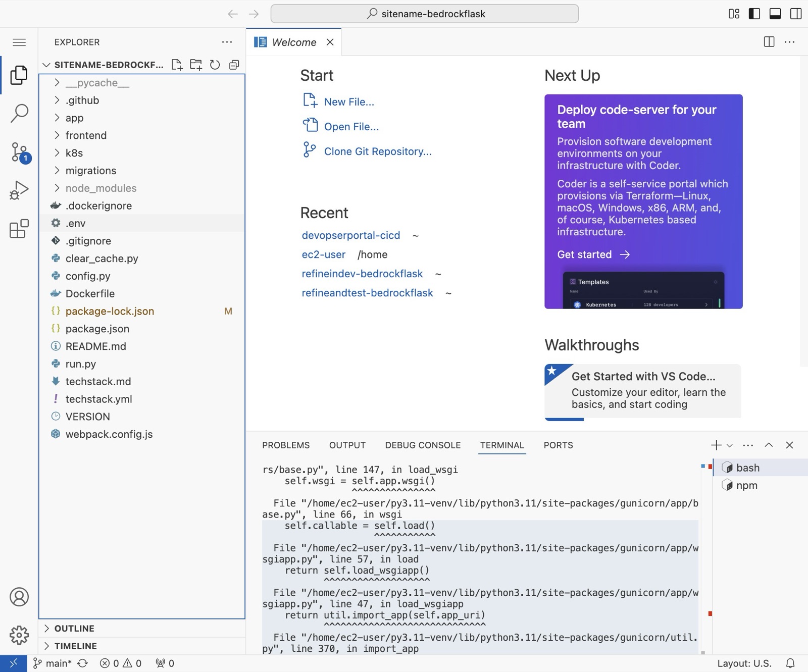
Task: Split the editor to the right
Action: click(x=769, y=42)
